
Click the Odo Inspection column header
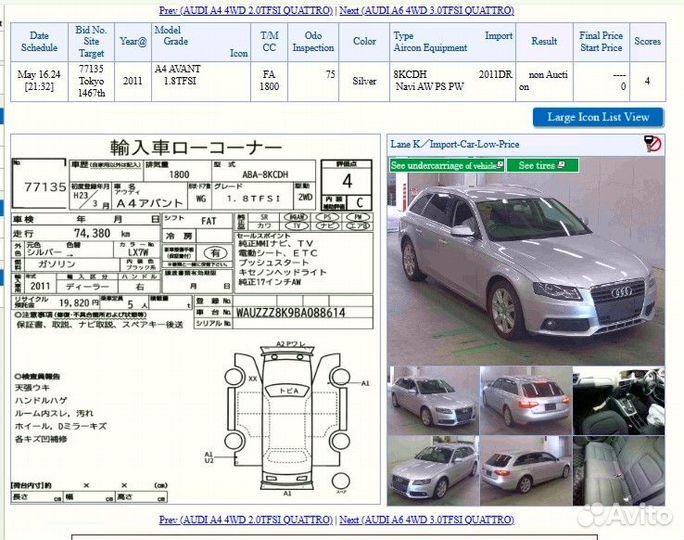tap(313, 42)
